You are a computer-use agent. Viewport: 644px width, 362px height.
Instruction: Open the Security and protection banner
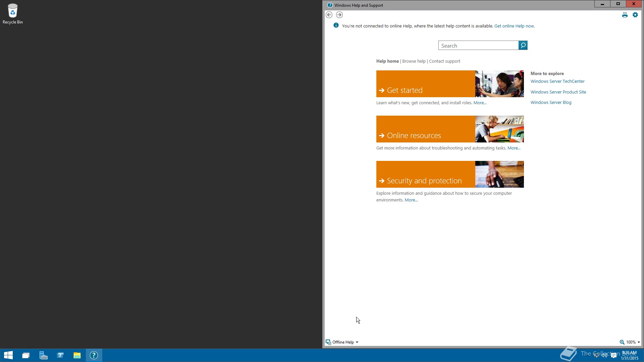[x=426, y=174]
